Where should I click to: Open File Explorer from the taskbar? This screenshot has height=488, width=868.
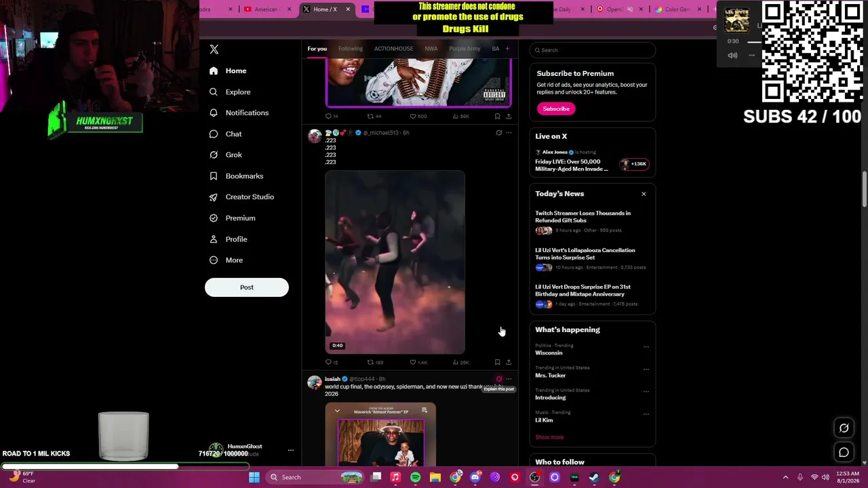435,477
